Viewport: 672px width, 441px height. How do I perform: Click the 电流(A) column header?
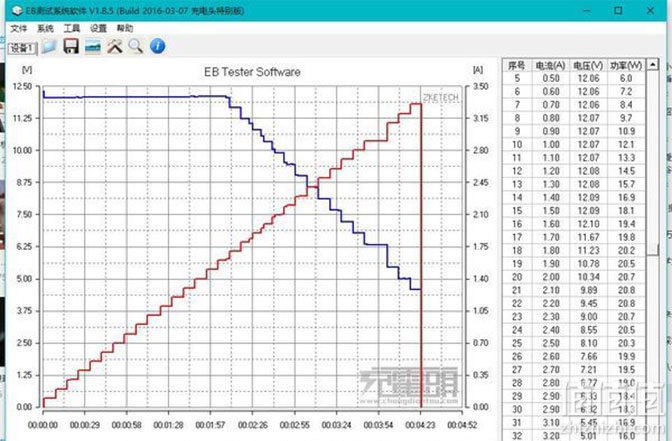[x=550, y=65]
